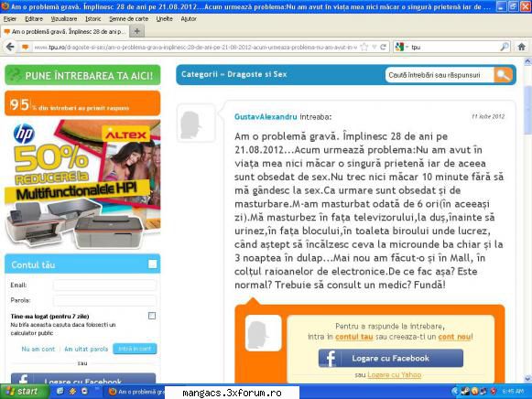This screenshot has height=399, width=532.
Task: Click the Intră în cont button
Action: 135,349
